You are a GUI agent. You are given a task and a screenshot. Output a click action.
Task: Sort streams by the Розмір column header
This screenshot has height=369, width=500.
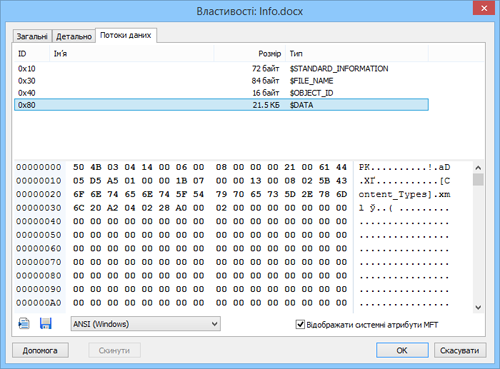click(249, 53)
